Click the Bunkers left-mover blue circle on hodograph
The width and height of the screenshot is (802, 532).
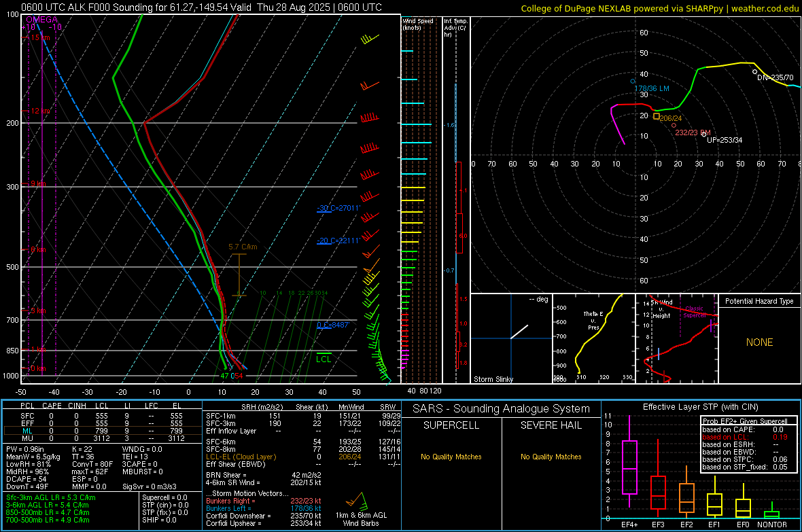point(633,82)
